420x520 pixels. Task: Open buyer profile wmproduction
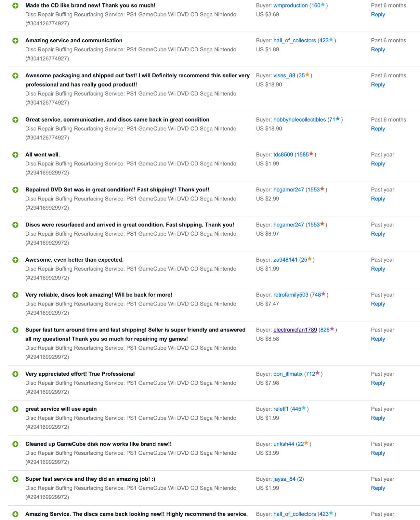pos(290,6)
